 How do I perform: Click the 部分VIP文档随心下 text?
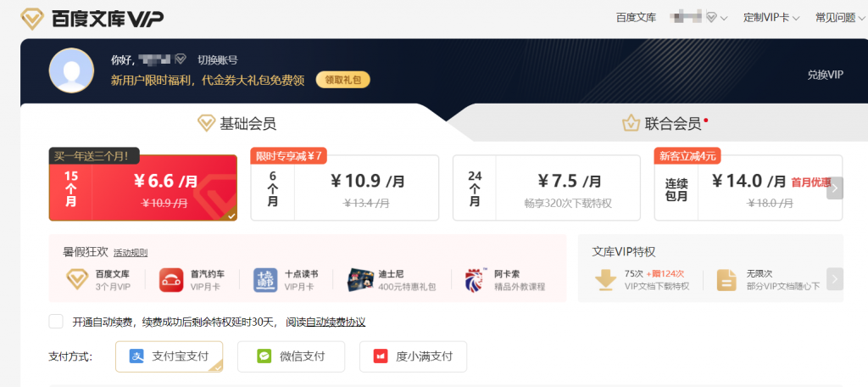pyautogui.click(x=783, y=287)
